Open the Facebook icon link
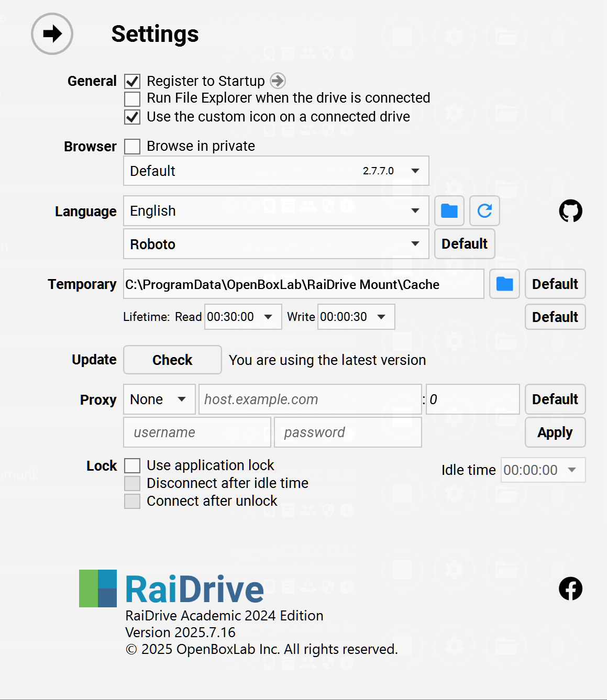This screenshot has height=700, width=607. (570, 588)
